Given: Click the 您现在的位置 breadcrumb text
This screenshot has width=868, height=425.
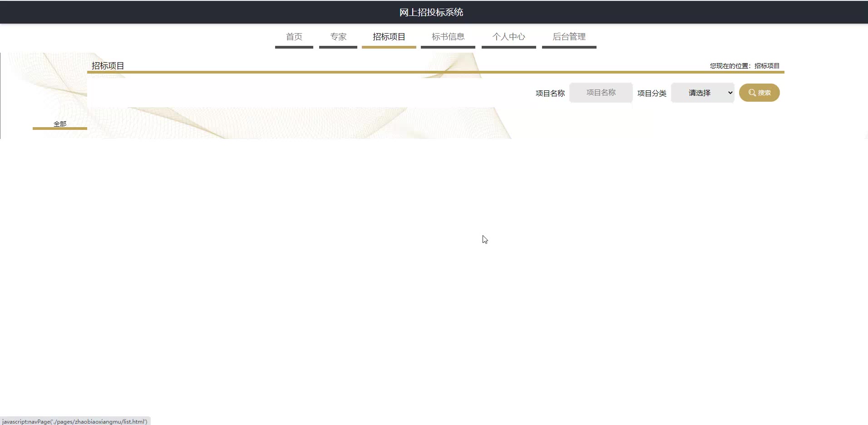Looking at the screenshot, I should pos(745,66).
